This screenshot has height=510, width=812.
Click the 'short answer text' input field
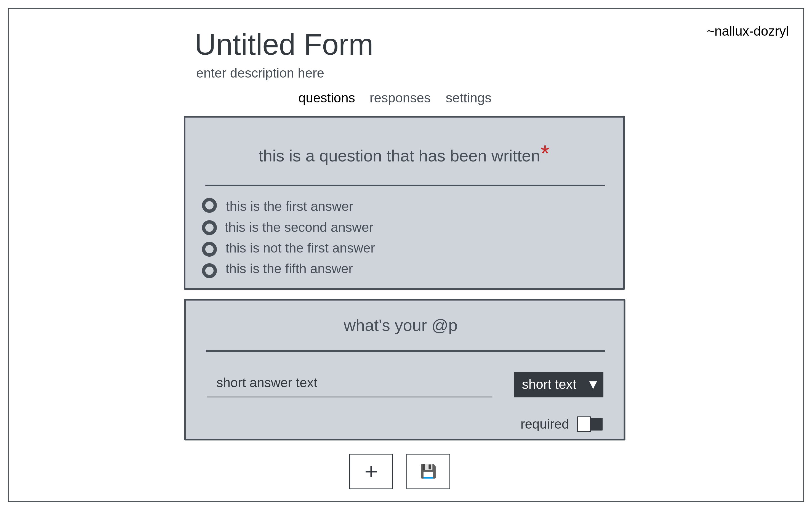(349, 383)
